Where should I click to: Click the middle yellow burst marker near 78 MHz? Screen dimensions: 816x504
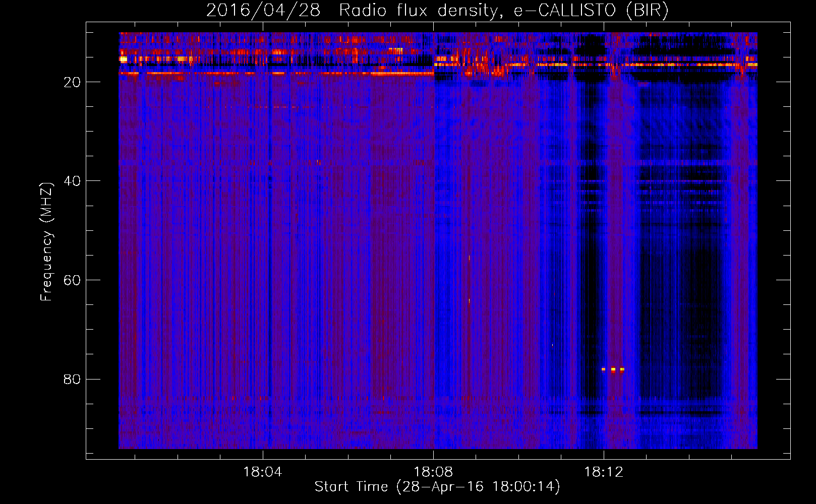[613, 369]
